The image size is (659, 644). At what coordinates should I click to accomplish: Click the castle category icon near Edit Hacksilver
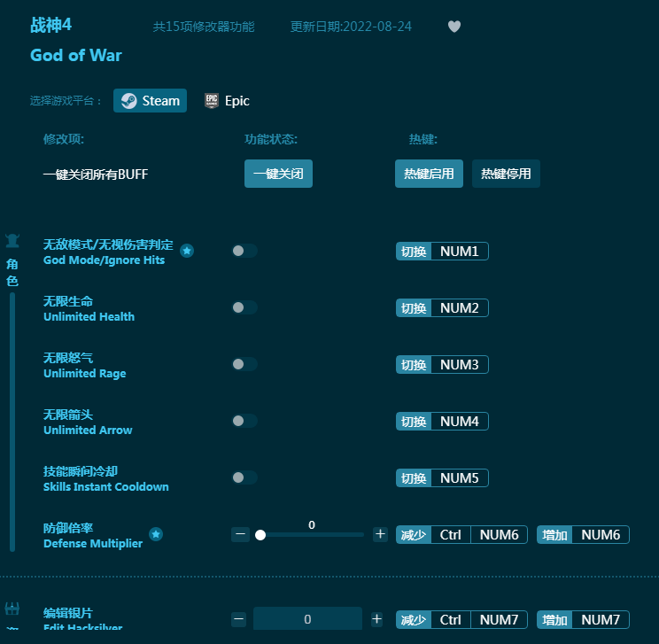pyautogui.click(x=12, y=609)
